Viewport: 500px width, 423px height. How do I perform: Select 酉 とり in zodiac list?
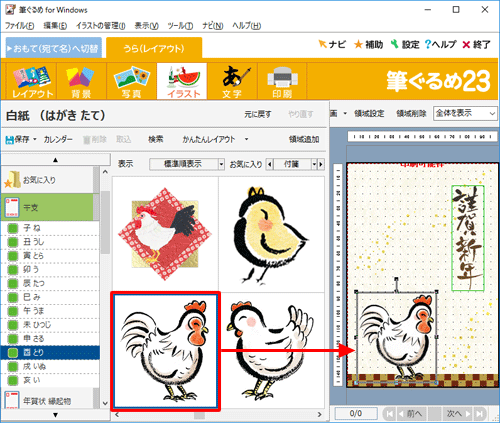pos(50,353)
